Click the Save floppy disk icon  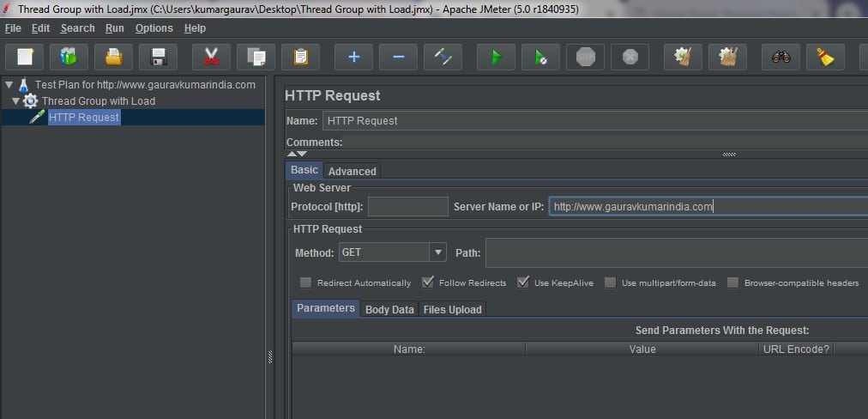159,58
